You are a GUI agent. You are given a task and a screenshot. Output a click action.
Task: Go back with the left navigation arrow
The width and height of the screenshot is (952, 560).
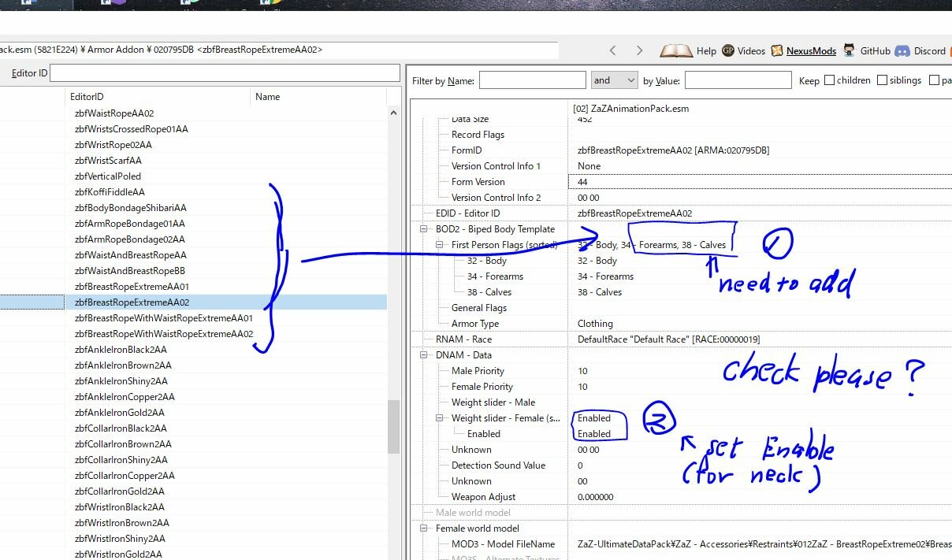click(612, 50)
